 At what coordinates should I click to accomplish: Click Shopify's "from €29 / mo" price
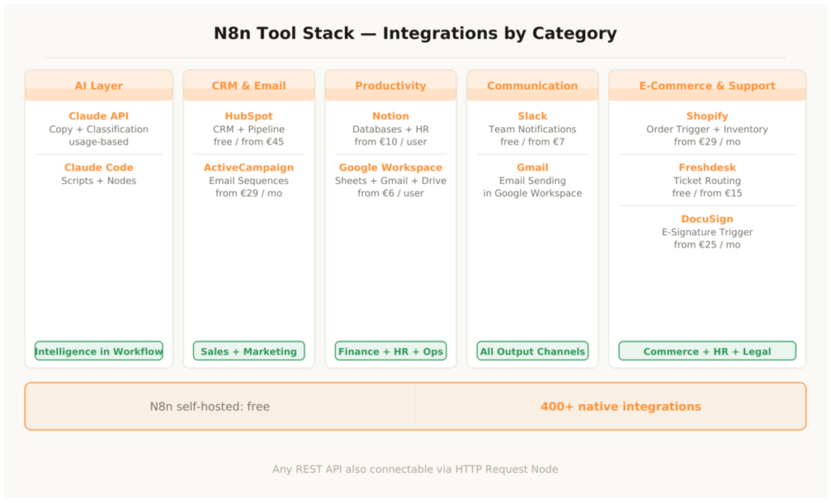coord(707,142)
